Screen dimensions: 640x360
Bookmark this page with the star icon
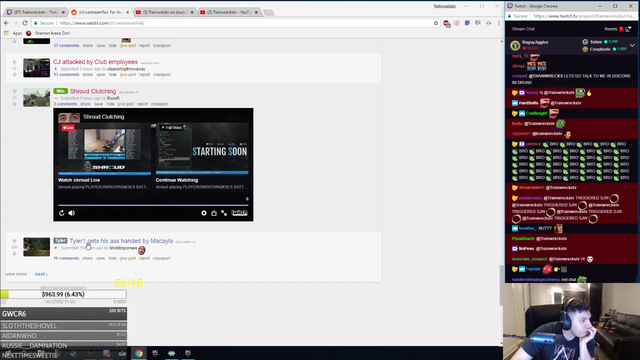[436, 23]
